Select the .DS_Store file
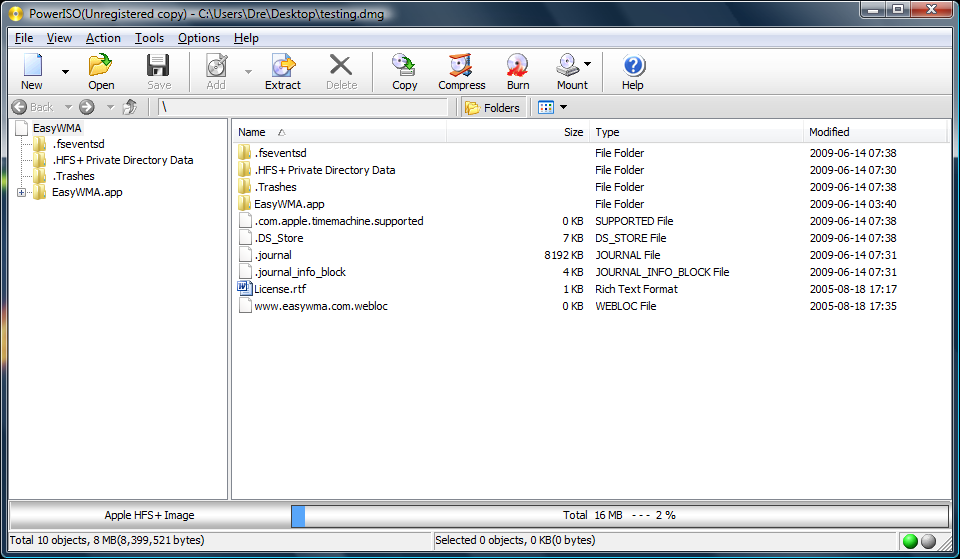Image resolution: width=960 pixels, height=559 pixels. click(x=279, y=238)
